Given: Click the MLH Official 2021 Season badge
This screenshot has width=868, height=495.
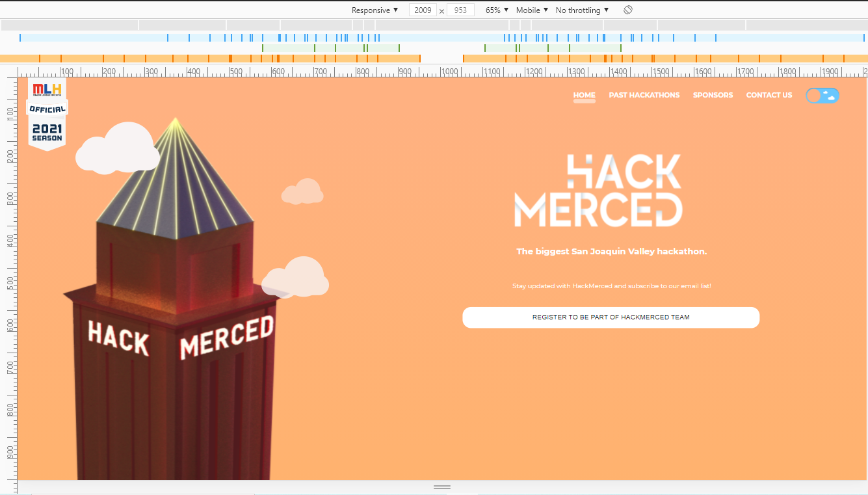Looking at the screenshot, I should point(47,114).
